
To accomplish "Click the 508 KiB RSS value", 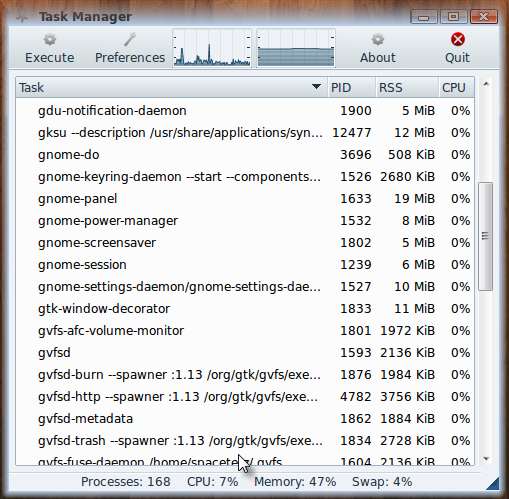I will 411,155.
